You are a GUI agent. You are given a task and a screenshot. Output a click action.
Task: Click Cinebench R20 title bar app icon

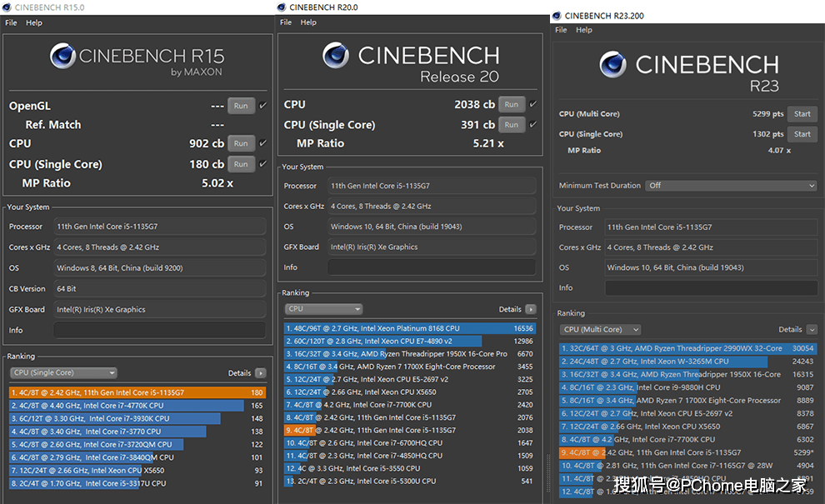click(282, 7)
